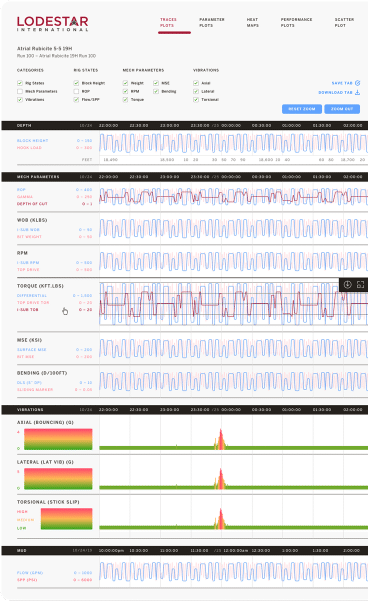Uncheck the Block Height checkbox
The image size is (368, 601).
(76, 83)
